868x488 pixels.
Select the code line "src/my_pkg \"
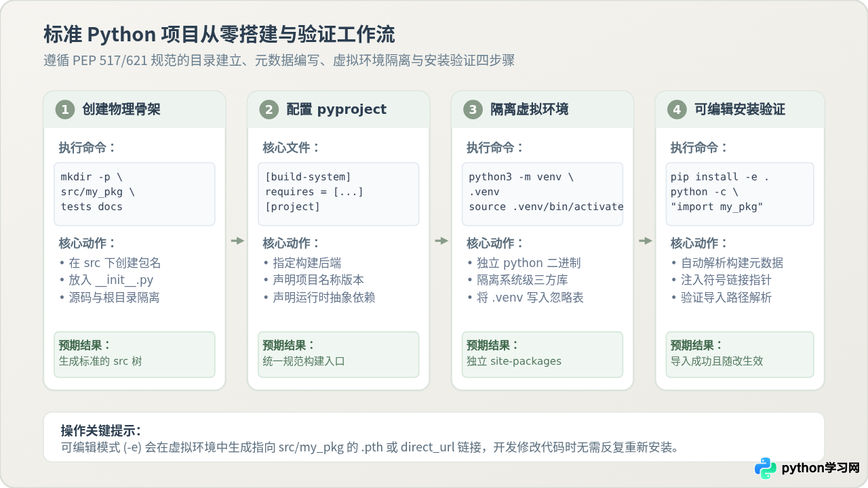pyautogui.click(x=98, y=192)
